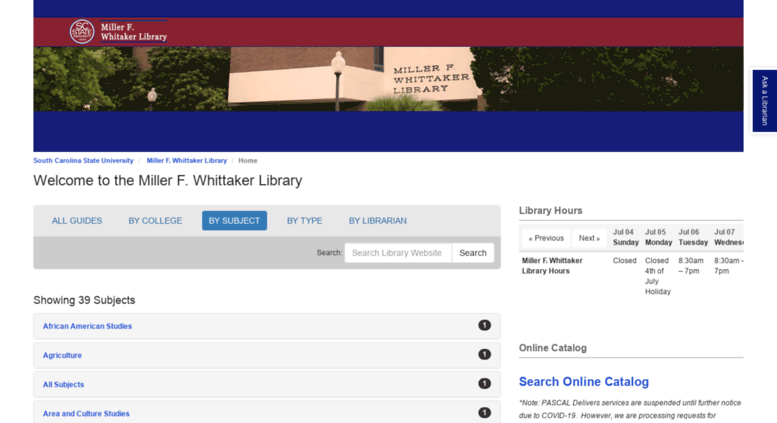Screen dimensions: 777x423
Task: Click the Jul 06 Tuesday column header
Action: 693,237
